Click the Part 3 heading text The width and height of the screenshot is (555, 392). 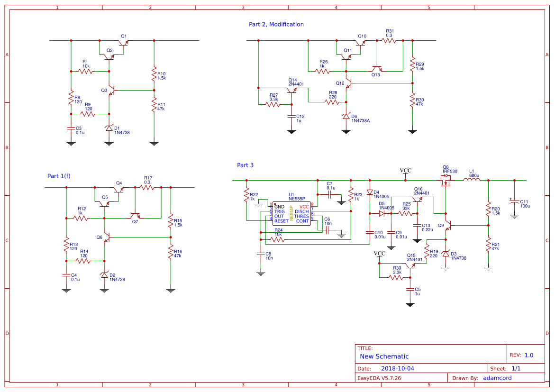[x=246, y=165]
